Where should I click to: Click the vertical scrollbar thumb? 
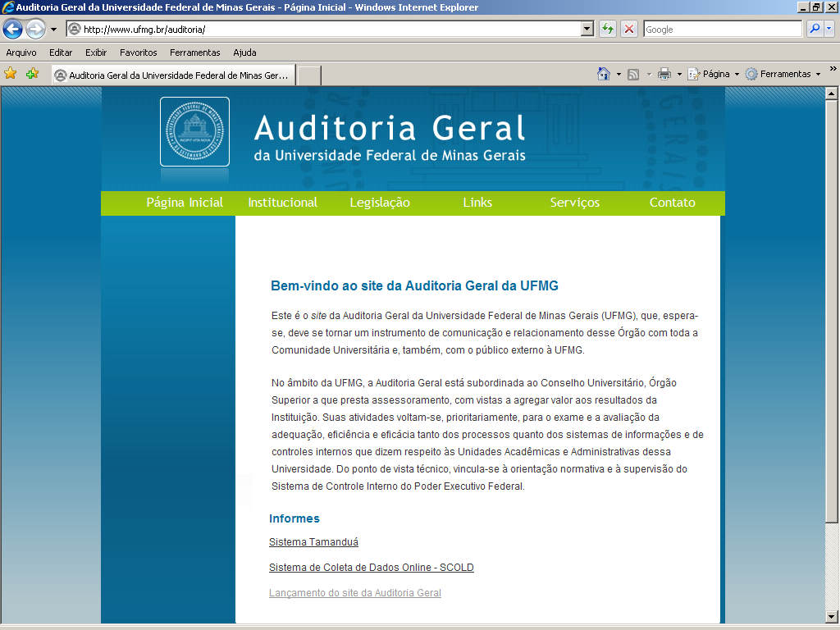[831, 312]
